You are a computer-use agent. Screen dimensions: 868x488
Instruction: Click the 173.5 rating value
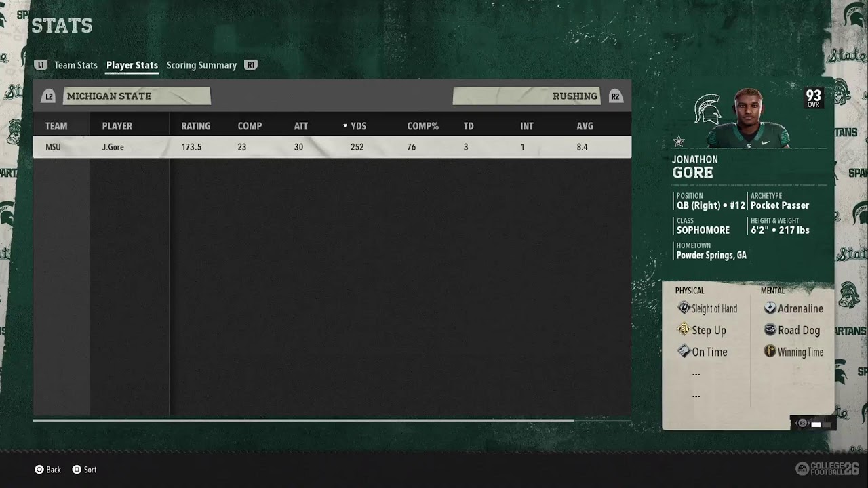(191, 147)
